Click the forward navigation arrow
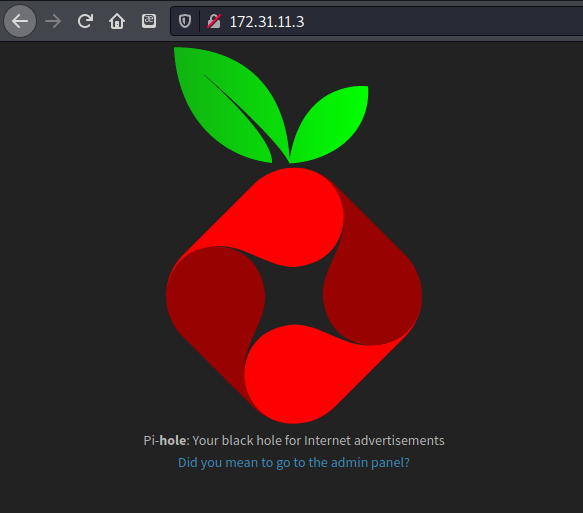This screenshot has height=513, width=583. 53,21
